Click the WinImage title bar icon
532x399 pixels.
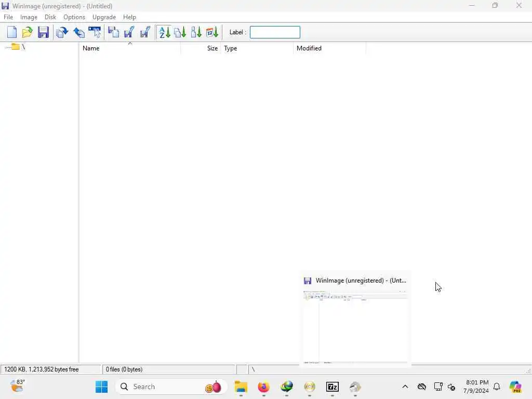[x=5, y=6]
